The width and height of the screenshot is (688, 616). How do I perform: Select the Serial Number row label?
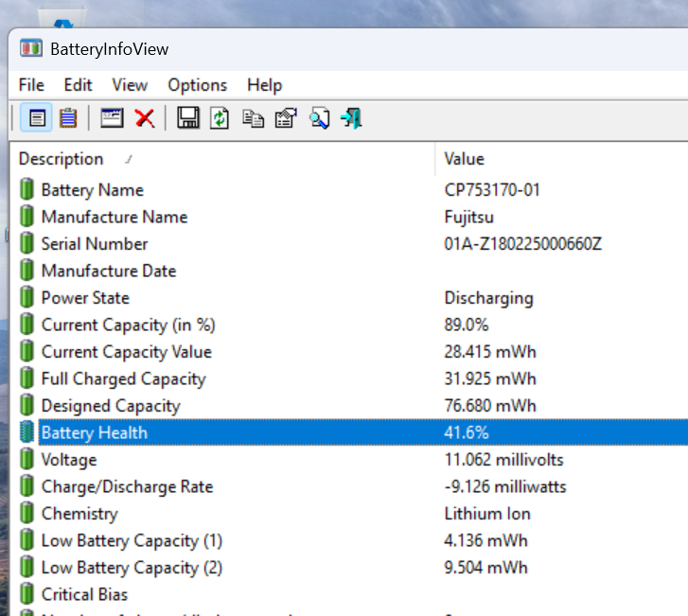point(95,244)
